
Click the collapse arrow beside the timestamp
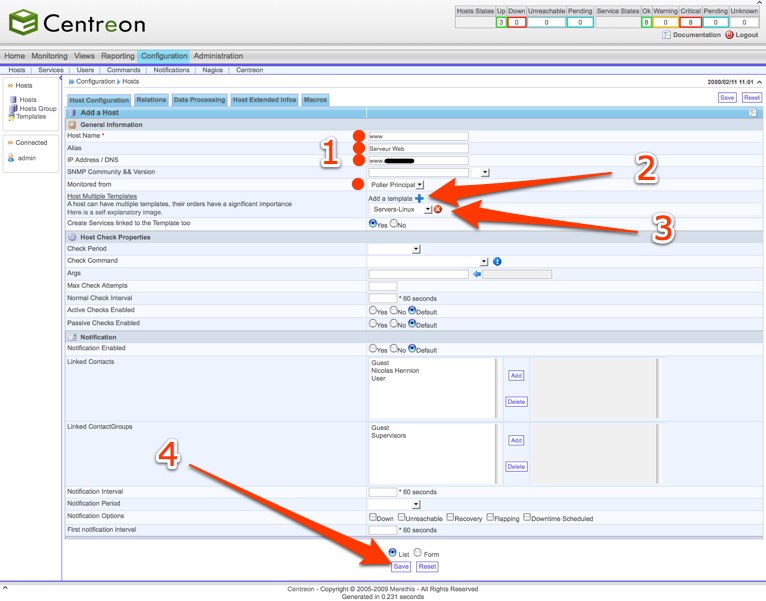click(760, 82)
